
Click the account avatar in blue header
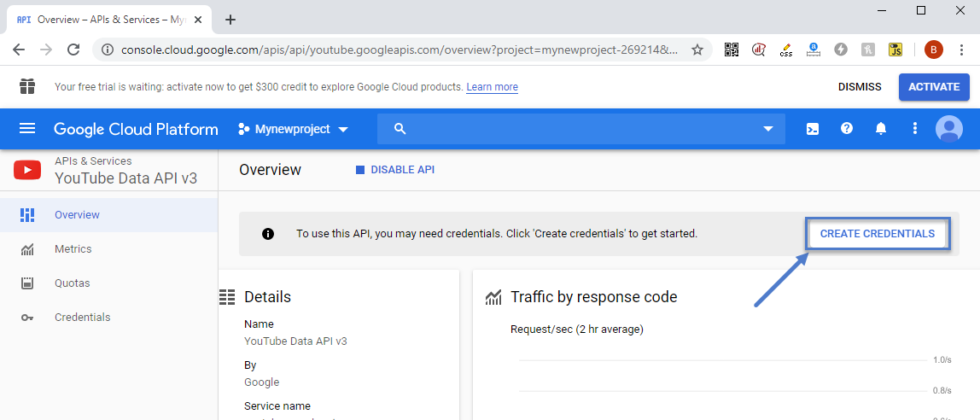pyautogui.click(x=948, y=129)
